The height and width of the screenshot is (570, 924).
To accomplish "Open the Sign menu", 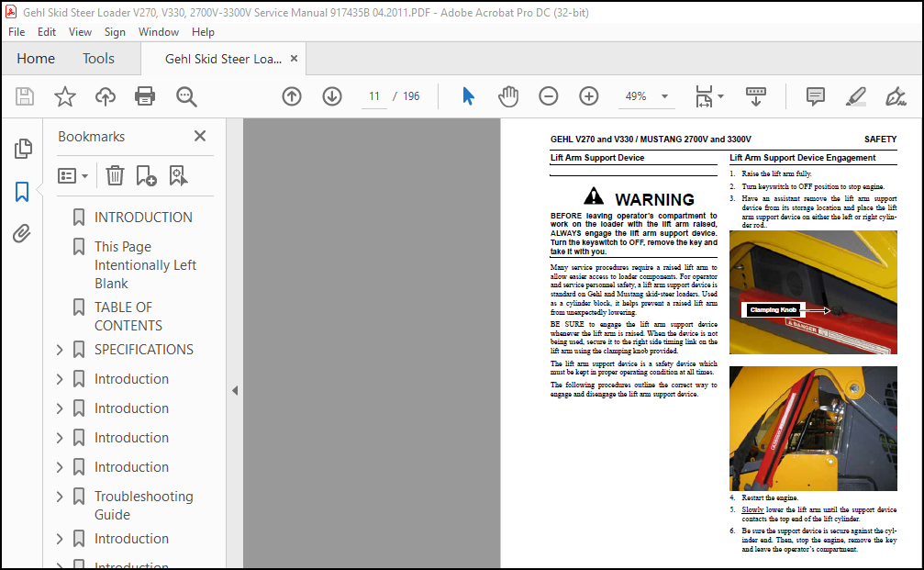I will (115, 32).
